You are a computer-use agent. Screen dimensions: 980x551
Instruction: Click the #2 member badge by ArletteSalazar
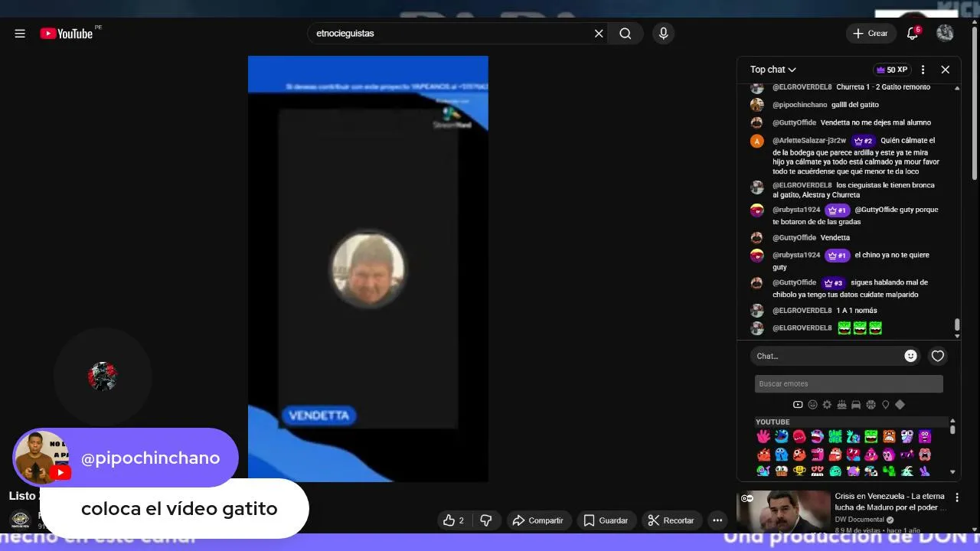click(863, 141)
